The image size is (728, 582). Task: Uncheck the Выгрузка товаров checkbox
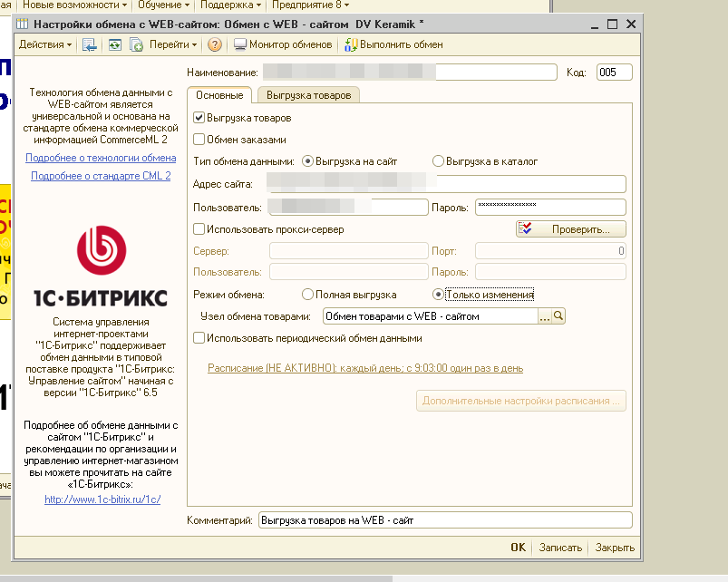(x=199, y=118)
